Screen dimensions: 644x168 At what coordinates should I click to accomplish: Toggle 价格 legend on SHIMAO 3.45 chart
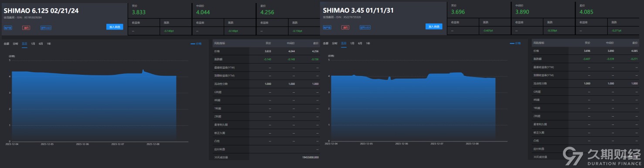pos(515,44)
